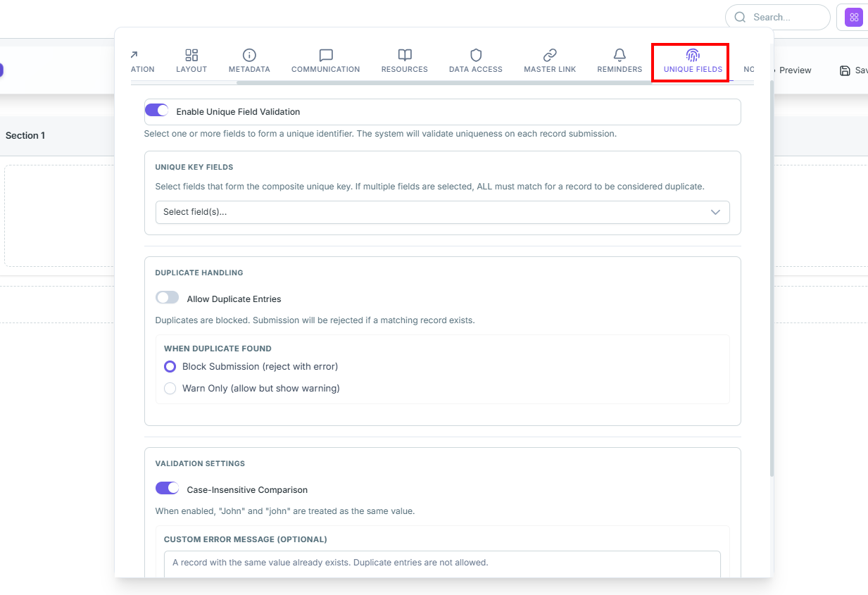The image size is (868, 595).
Task: Open the Data Access tab
Action: tap(476, 61)
